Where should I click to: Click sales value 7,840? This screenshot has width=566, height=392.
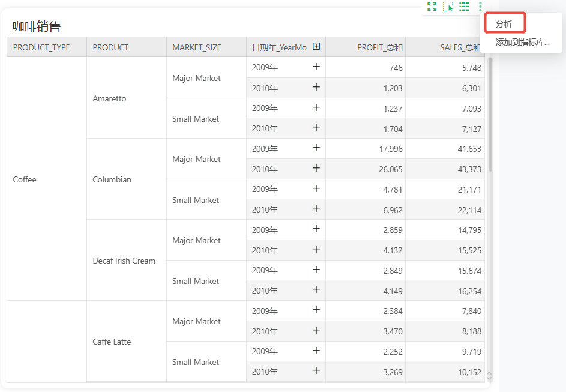471,311
